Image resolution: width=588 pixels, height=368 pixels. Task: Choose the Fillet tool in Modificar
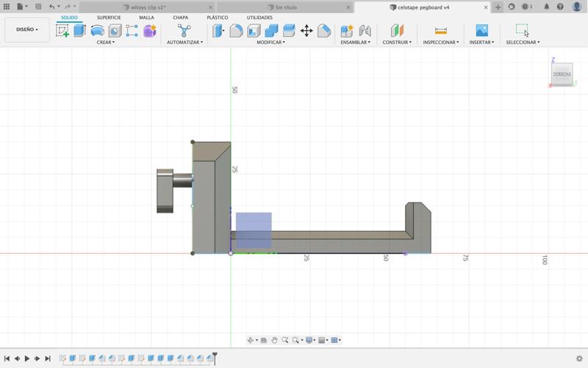[236, 31]
